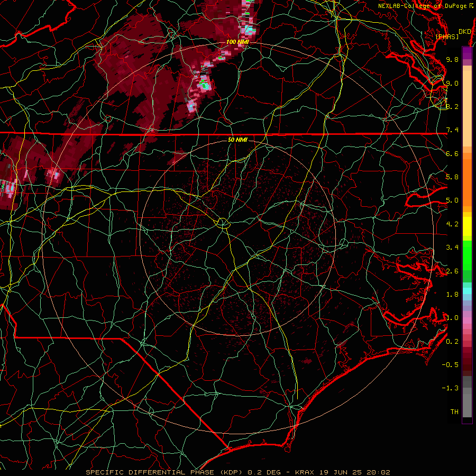476x476 pixels.
Task: Click the TH threshold label on scale
Action: (x=454, y=412)
